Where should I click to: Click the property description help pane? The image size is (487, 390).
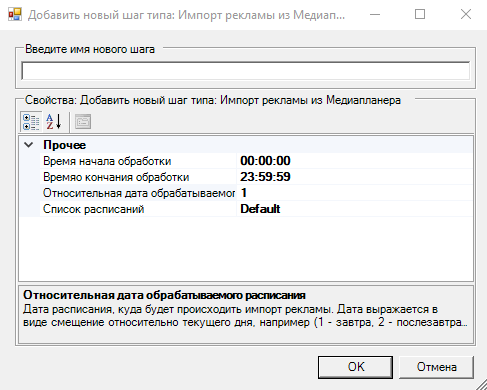[246, 314]
